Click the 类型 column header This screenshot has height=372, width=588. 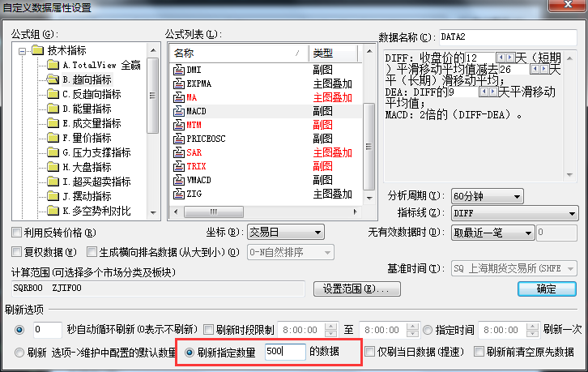333,53
